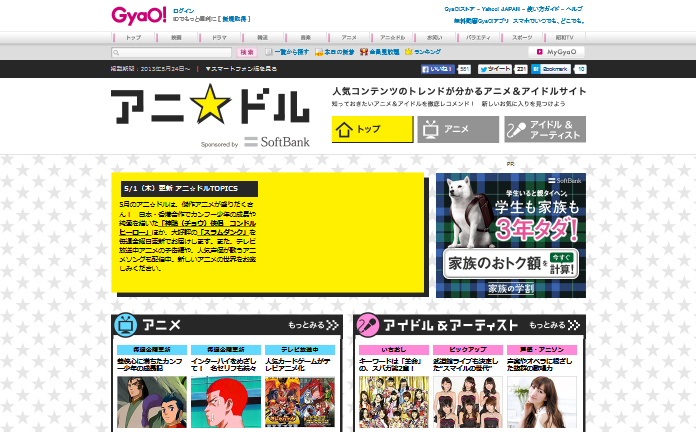Click the いちおし pink label
This screenshot has width=696, height=432.
click(x=394, y=350)
